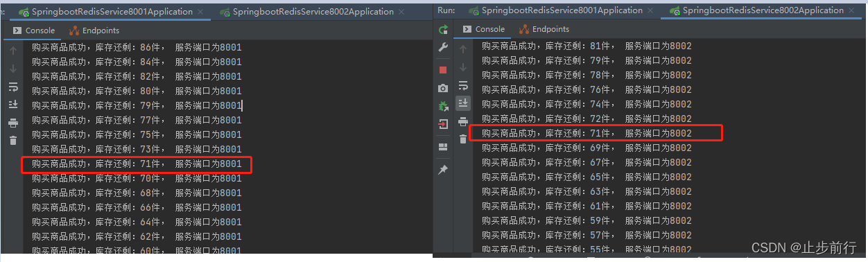Click log line '库存还剩: 80件' port 8001
This screenshot has width=868, height=262.
[137, 91]
